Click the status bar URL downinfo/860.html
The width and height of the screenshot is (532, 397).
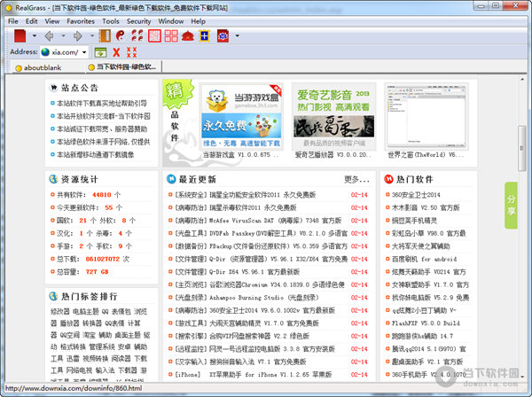click(x=74, y=388)
